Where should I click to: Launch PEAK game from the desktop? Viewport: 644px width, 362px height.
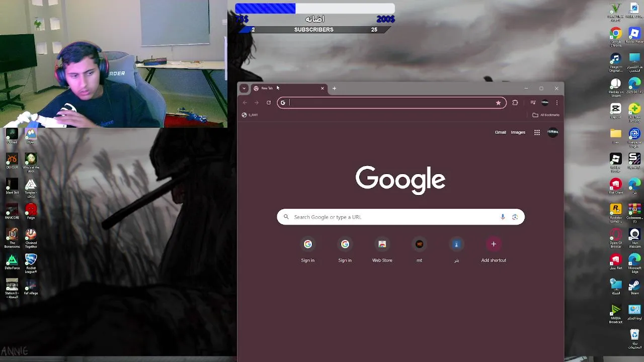click(x=31, y=136)
